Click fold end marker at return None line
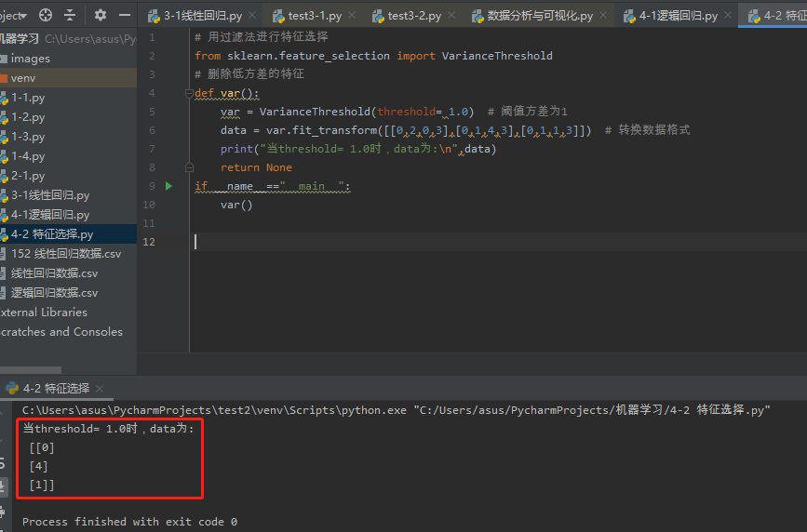Viewport: 807px width, 532px height. click(x=189, y=167)
